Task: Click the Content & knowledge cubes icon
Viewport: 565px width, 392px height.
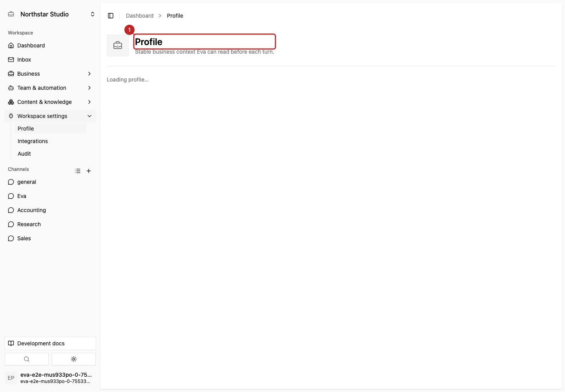Action: (x=11, y=102)
